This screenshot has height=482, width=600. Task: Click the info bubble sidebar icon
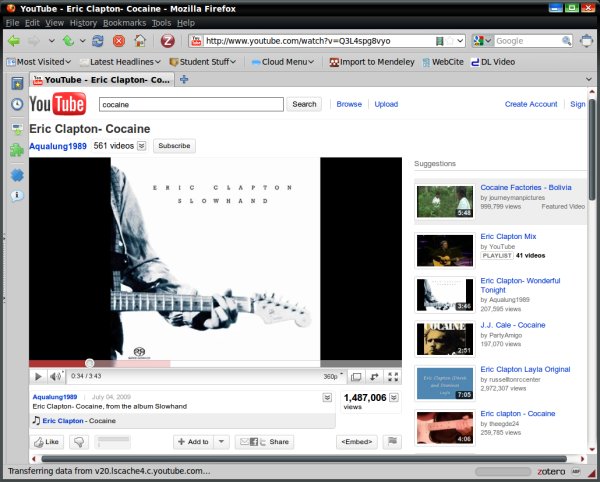(17, 195)
